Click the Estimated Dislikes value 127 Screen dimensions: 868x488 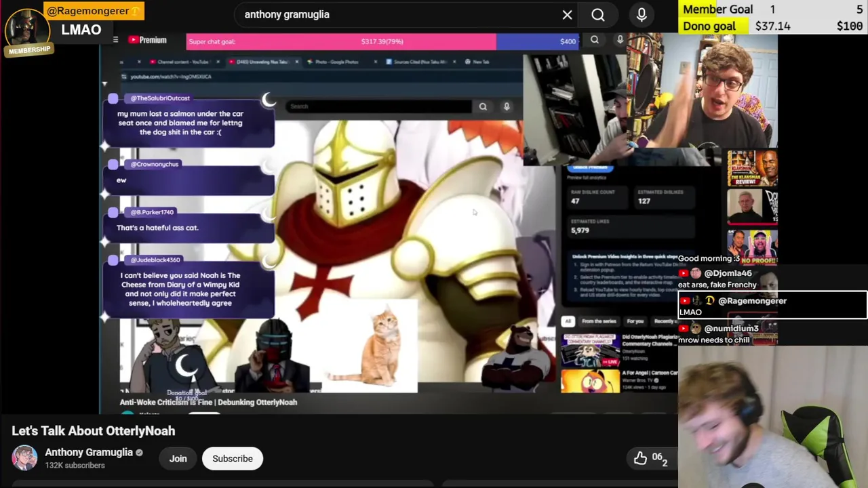tap(644, 201)
